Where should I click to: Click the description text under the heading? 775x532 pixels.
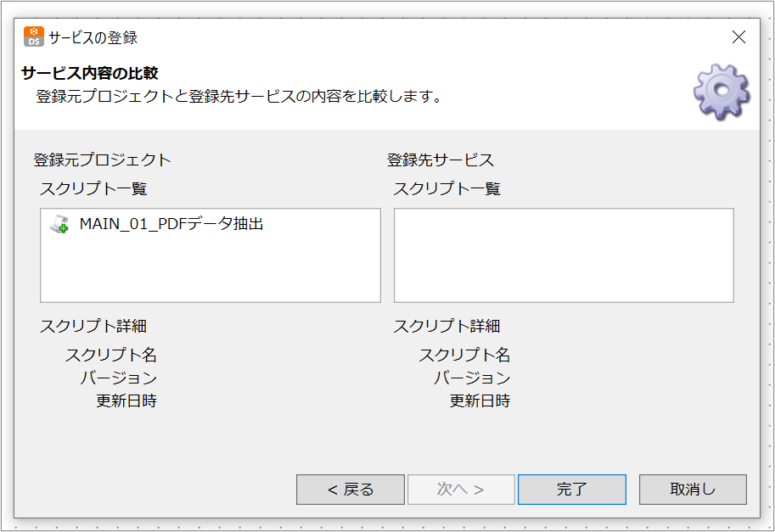tap(239, 96)
